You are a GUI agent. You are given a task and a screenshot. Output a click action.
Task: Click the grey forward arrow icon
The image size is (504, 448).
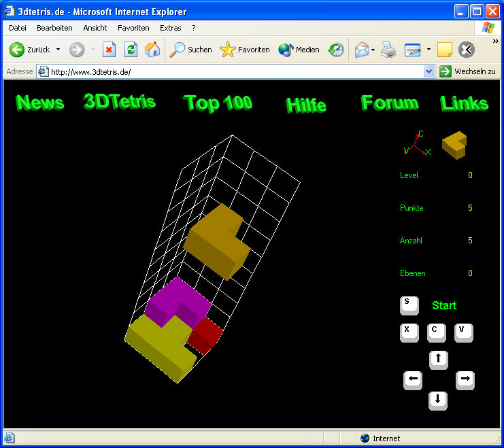tap(77, 50)
